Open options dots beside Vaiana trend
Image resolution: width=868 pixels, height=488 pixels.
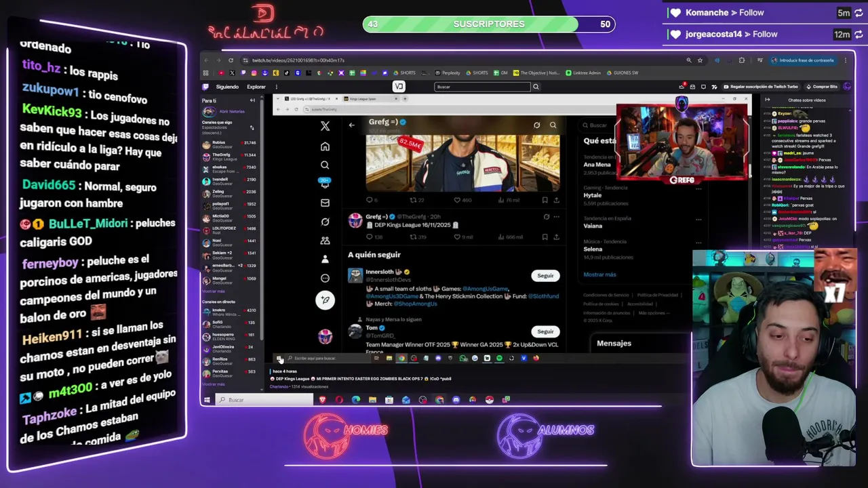pyautogui.click(x=698, y=219)
